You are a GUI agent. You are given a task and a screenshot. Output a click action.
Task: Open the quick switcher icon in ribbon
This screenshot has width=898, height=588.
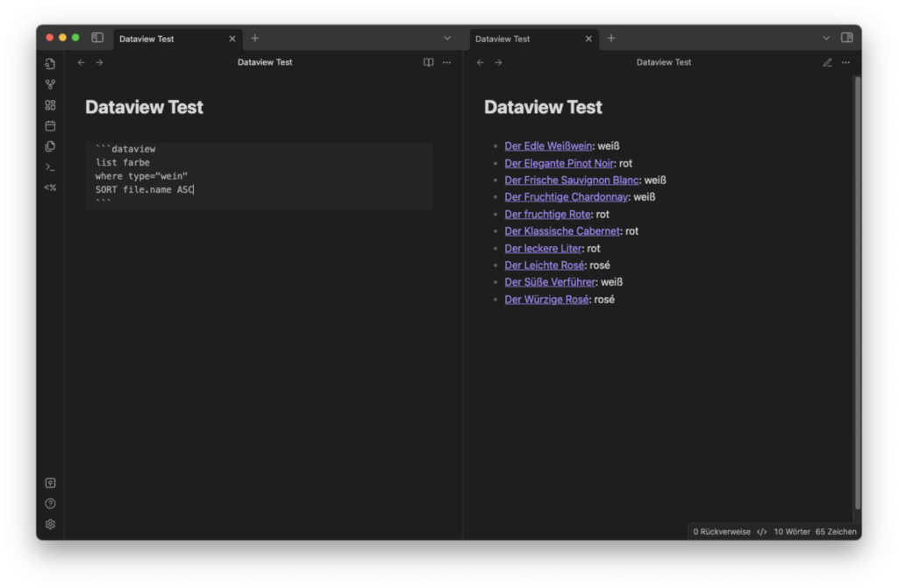[x=50, y=64]
